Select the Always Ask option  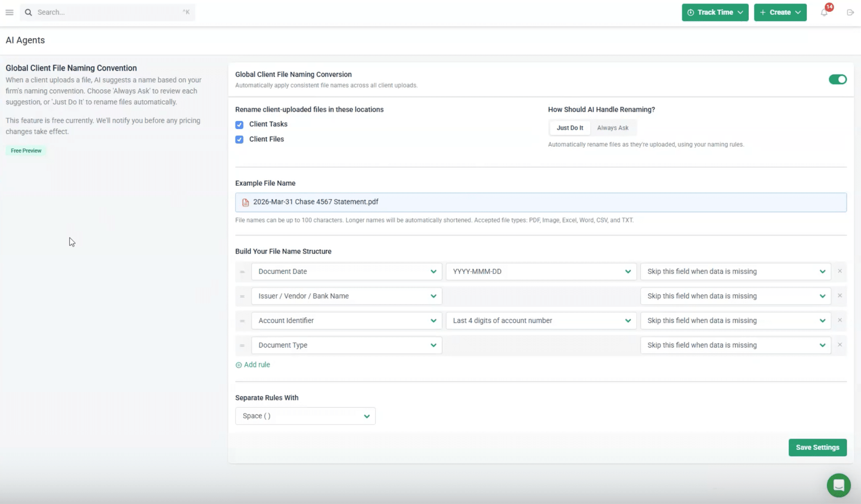613,128
